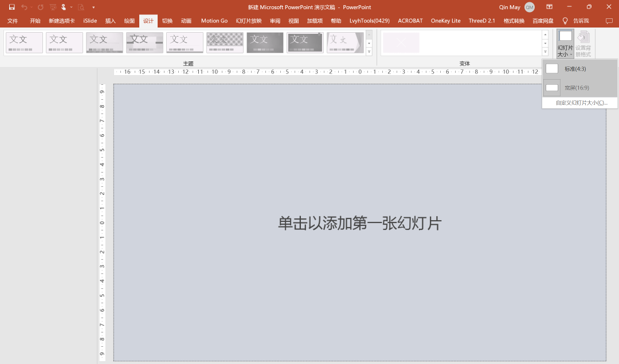
Task: Select the 设计 tab
Action: click(x=148, y=21)
